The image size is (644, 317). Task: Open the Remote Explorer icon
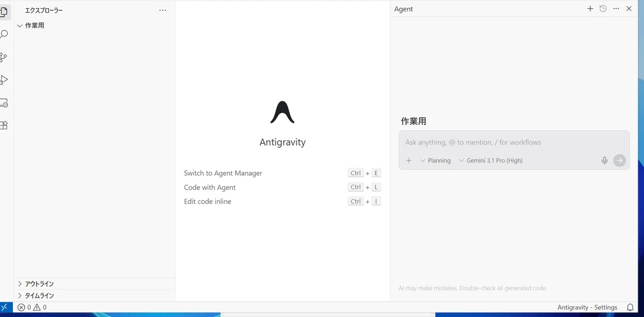[x=3, y=103]
